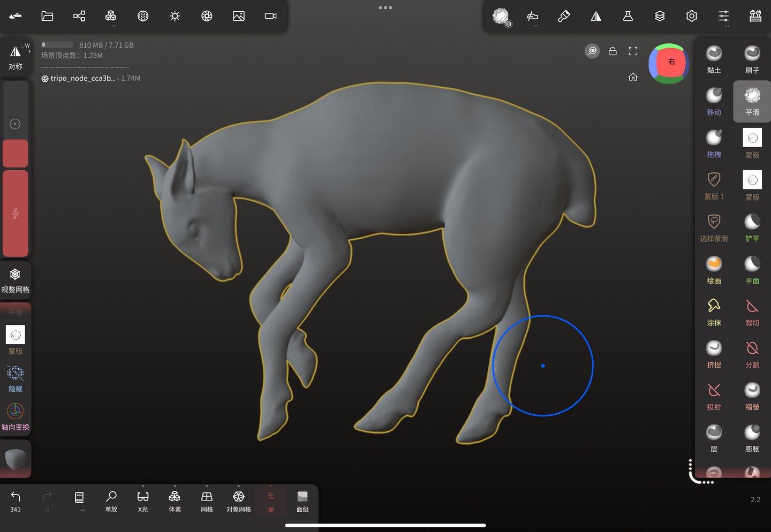Open the left panel 蒙版 alpha thumbnail
This screenshot has width=771, height=532.
[x=16, y=335]
